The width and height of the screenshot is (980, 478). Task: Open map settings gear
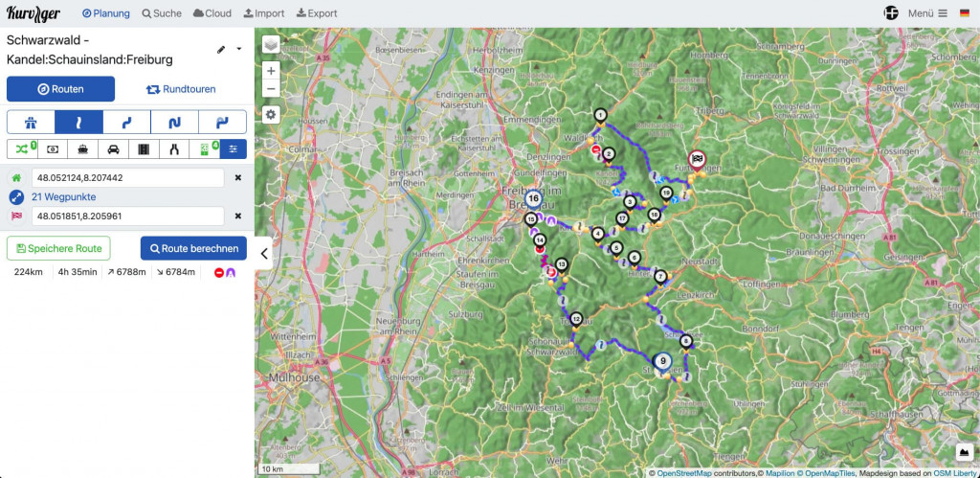pos(272,115)
